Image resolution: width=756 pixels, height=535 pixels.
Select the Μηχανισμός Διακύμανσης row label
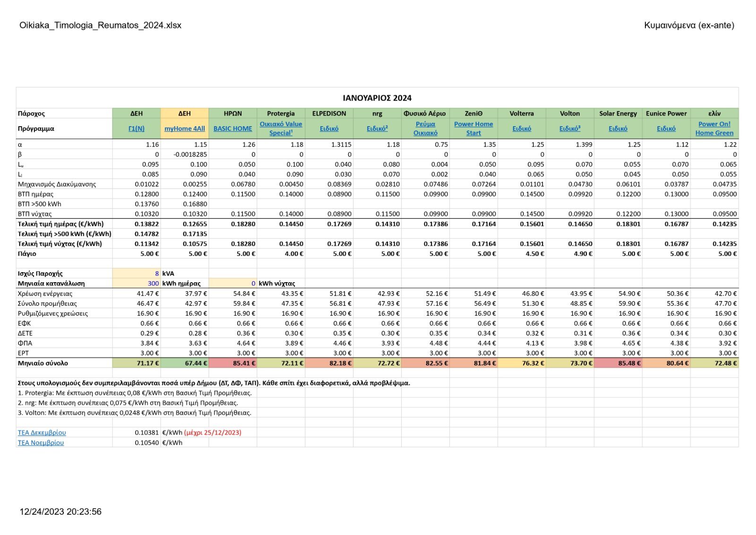point(57,184)
